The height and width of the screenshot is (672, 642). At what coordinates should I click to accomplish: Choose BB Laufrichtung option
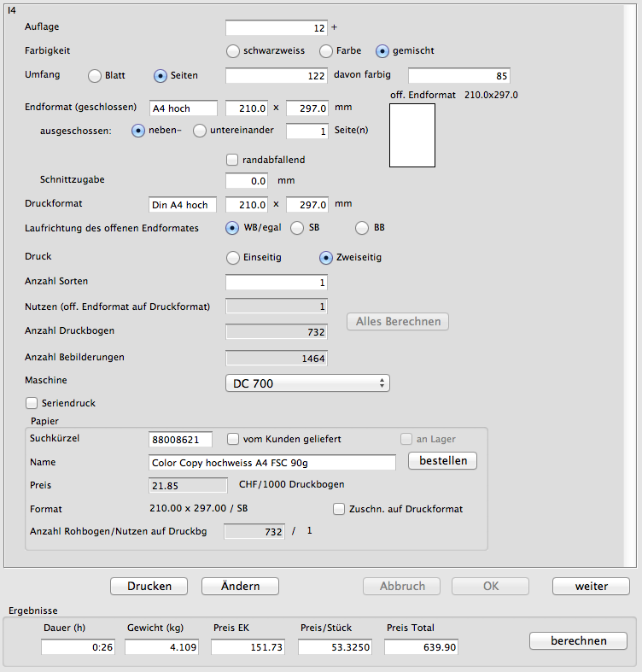(362, 228)
